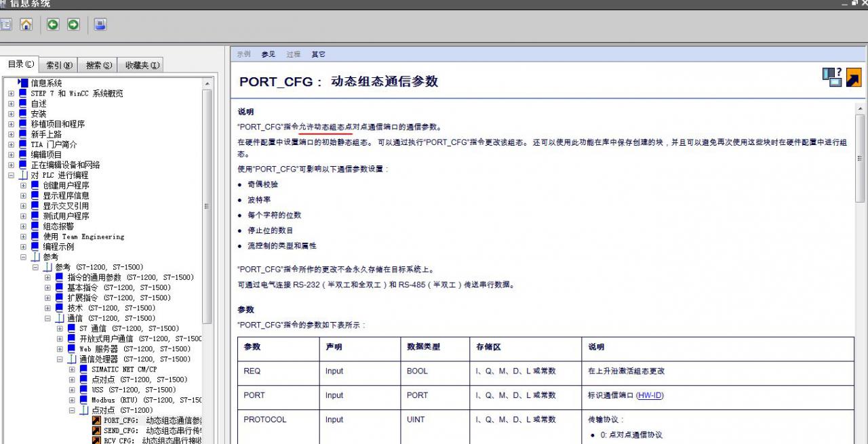Viewport: 868px width, 444px height.
Task: Click the book icon beside USS (S7-1200, S7-1500)
Action: click(x=84, y=390)
